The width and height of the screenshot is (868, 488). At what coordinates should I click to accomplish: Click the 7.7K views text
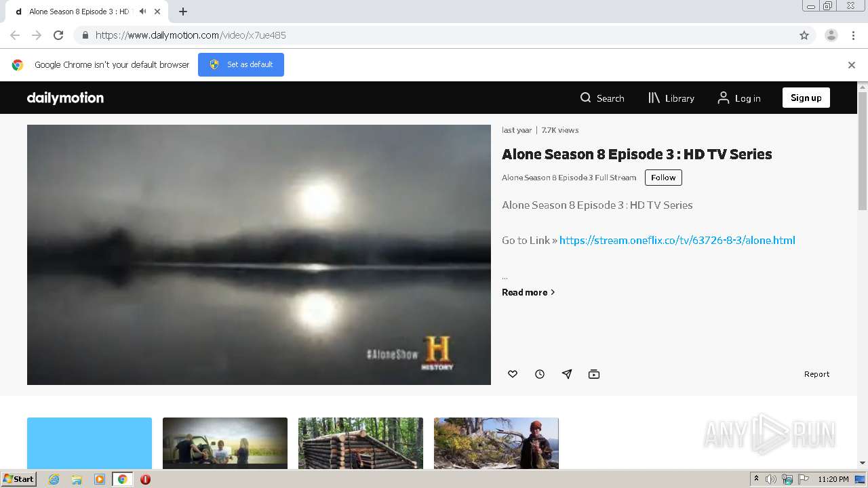[560, 130]
